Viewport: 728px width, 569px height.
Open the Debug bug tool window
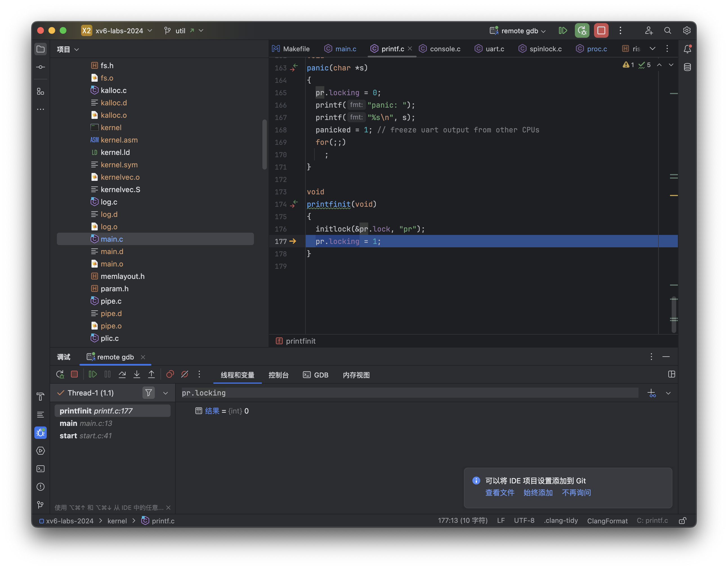40,433
